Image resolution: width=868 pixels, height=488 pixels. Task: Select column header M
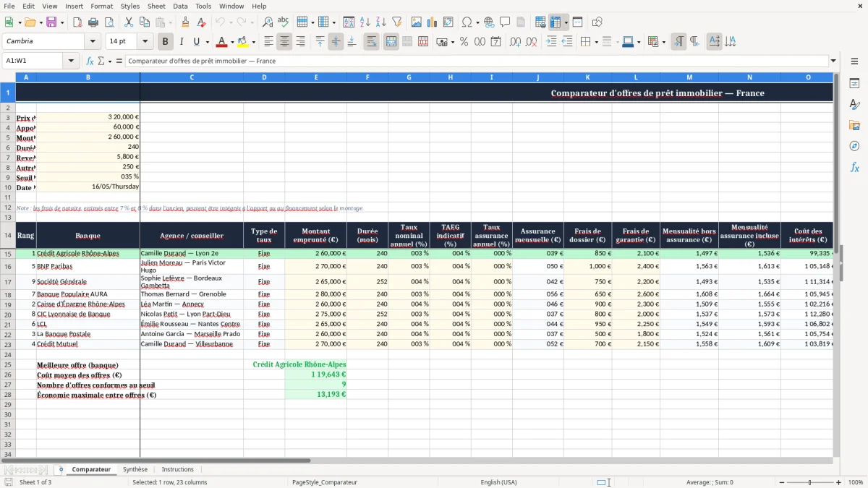point(689,77)
